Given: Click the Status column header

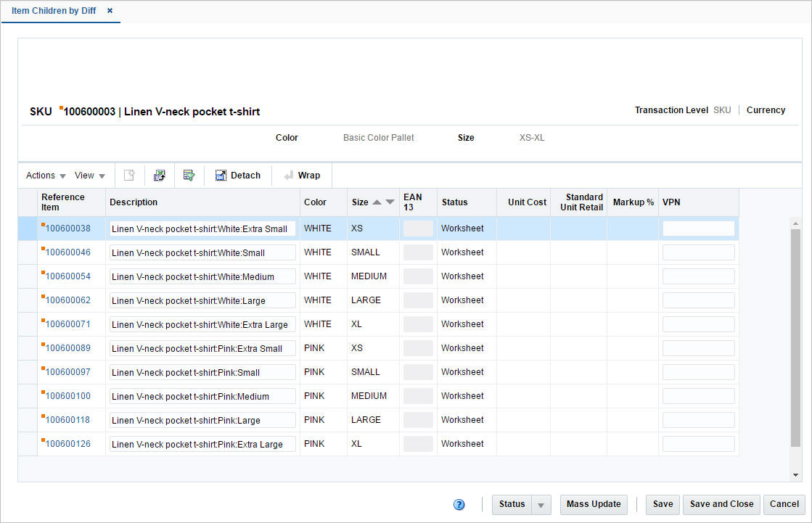Looking at the screenshot, I should click(467, 202).
